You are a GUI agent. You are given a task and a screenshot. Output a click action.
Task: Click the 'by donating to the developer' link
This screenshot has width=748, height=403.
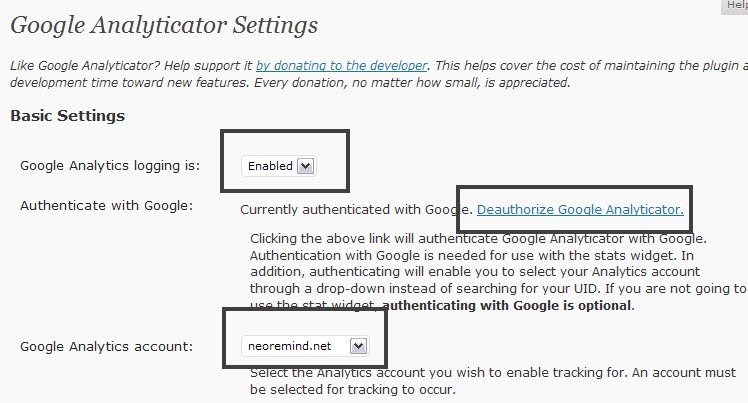[342, 65]
